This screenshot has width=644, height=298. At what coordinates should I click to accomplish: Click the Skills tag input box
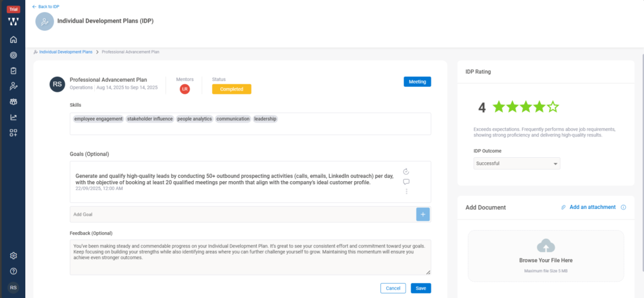click(x=250, y=124)
